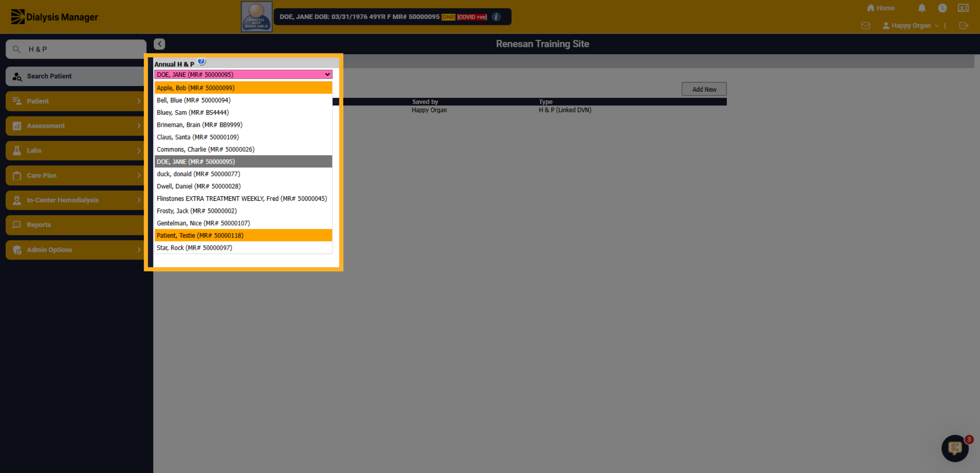Viewport: 980px width, 473px height.
Task: Select Patient, Testie from the list
Action: [x=243, y=235]
